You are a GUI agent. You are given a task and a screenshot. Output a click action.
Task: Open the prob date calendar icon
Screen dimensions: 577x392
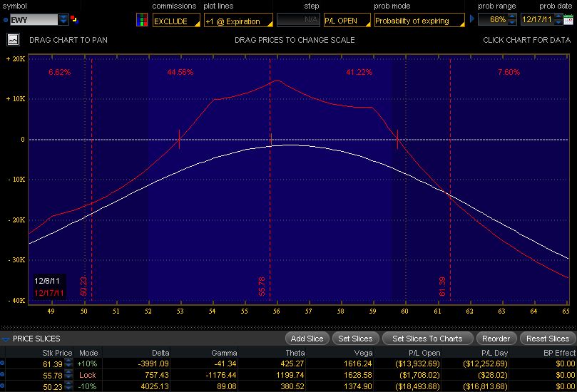568,19
